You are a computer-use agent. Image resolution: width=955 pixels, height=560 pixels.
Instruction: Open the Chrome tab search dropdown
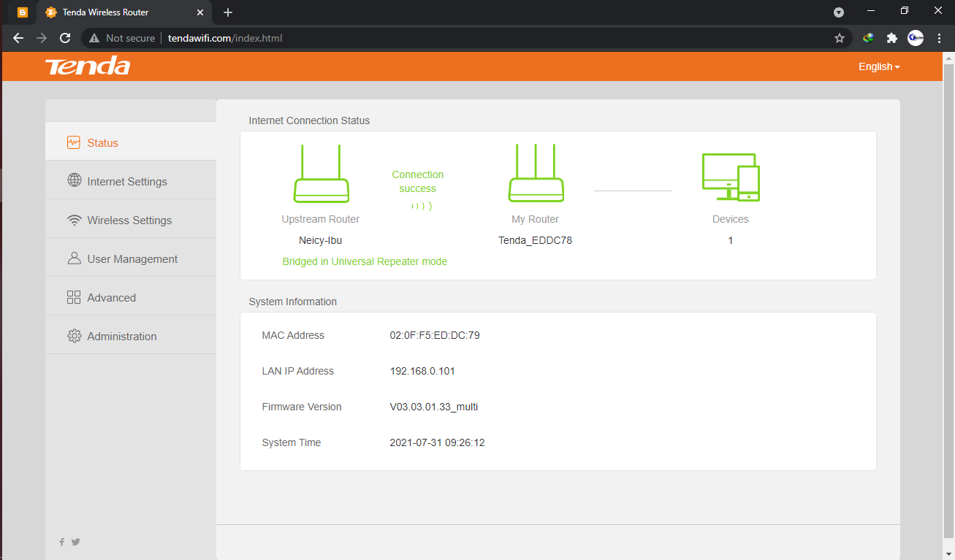[839, 12]
